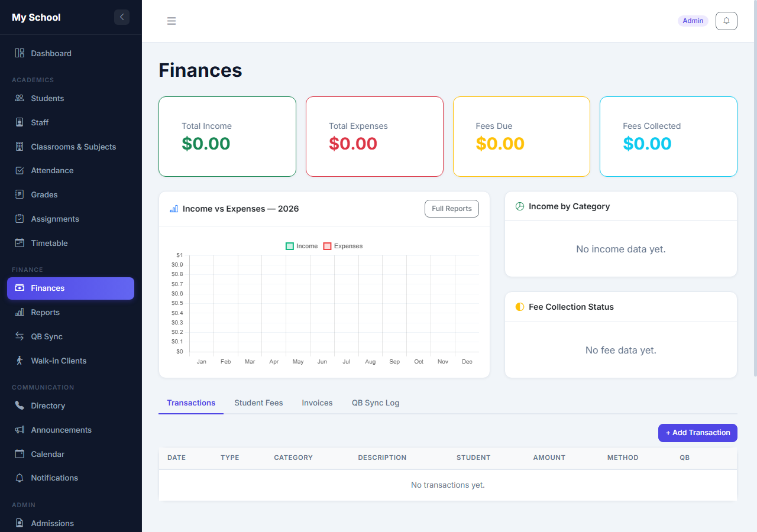Click the Dashboard icon in the sidebar
The image size is (757, 532).
click(x=20, y=53)
